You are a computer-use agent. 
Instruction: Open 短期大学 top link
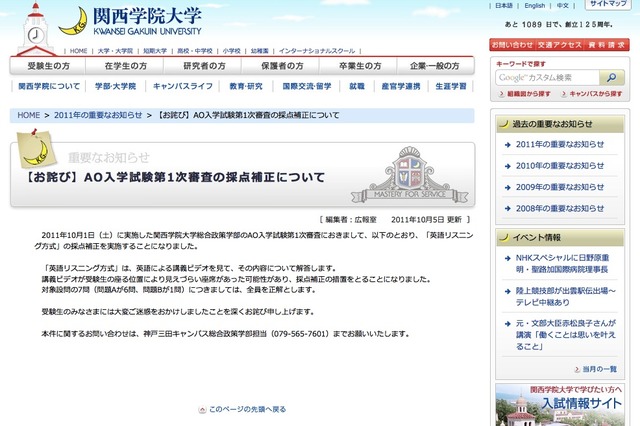155,51
